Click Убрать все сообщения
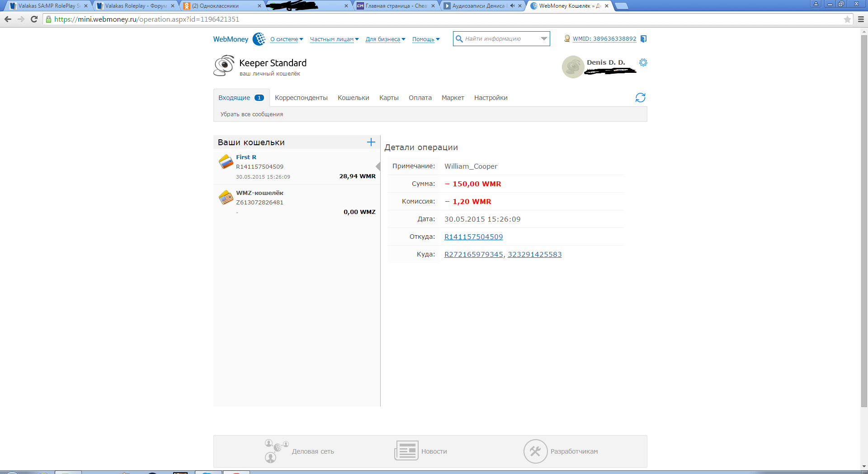This screenshot has height=474, width=868. [x=251, y=114]
